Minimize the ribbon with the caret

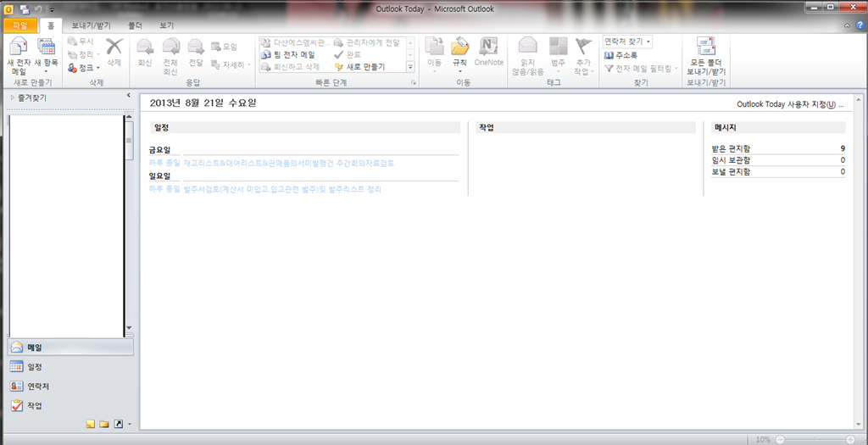coord(848,25)
